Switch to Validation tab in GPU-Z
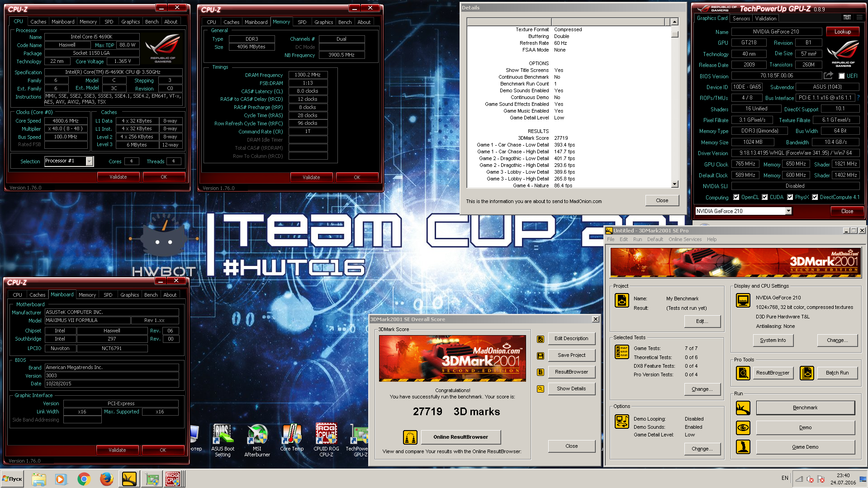This screenshot has height=488, width=868. pos(766,19)
